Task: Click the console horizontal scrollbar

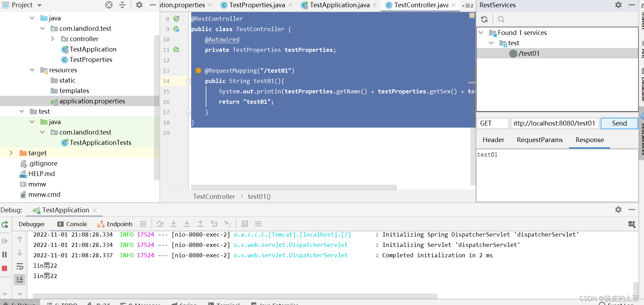Action: (235, 296)
